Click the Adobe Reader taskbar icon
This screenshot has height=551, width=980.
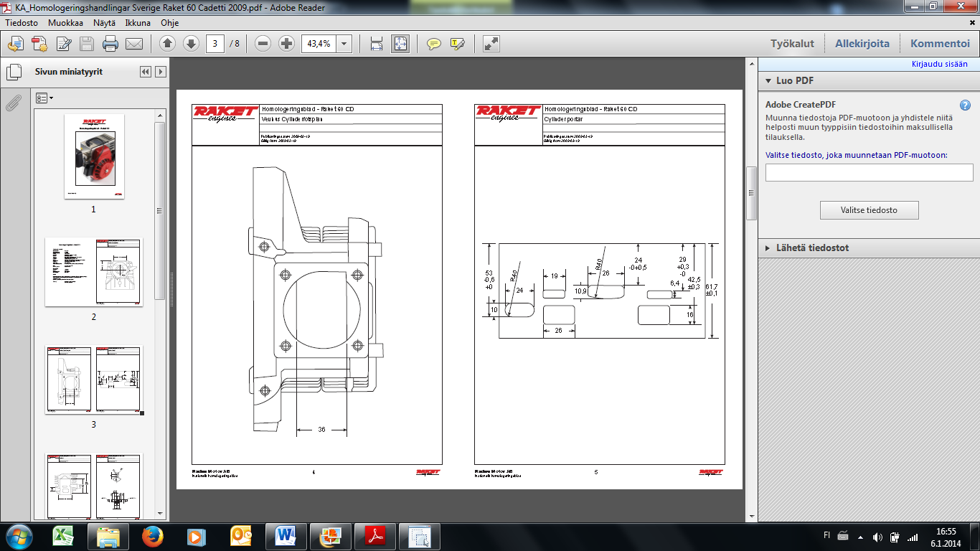[375, 536]
